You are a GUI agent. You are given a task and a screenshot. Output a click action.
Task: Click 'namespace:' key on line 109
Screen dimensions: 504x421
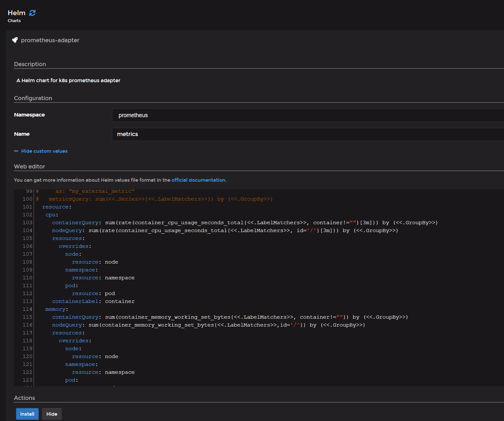pyautogui.click(x=81, y=270)
